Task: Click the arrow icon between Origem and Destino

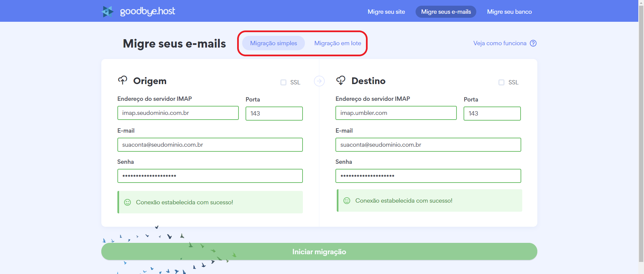Action: pos(319,81)
